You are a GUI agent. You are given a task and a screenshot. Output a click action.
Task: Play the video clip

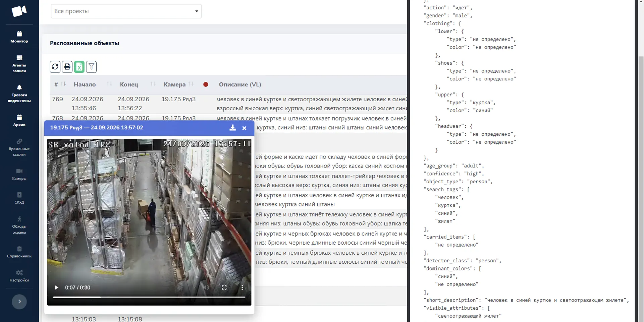(x=56, y=287)
